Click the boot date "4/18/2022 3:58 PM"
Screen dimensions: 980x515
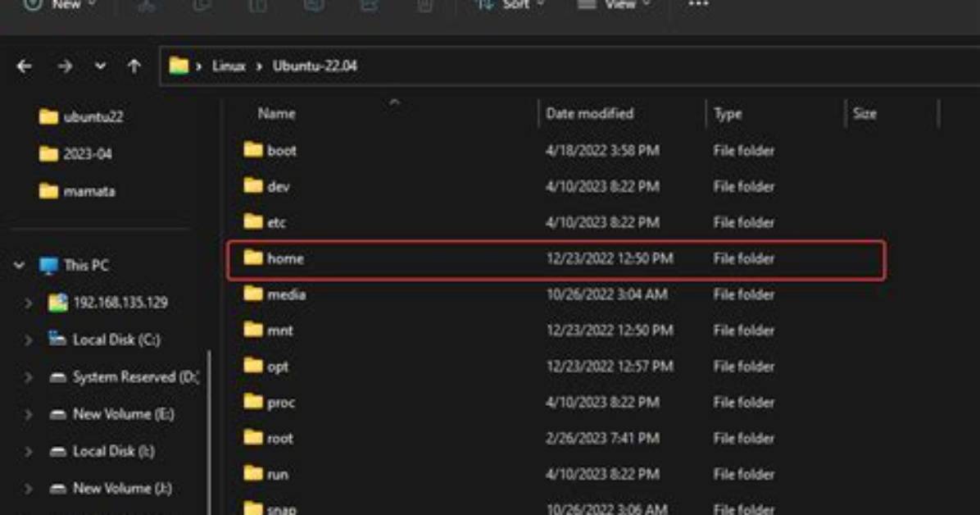point(602,151)
